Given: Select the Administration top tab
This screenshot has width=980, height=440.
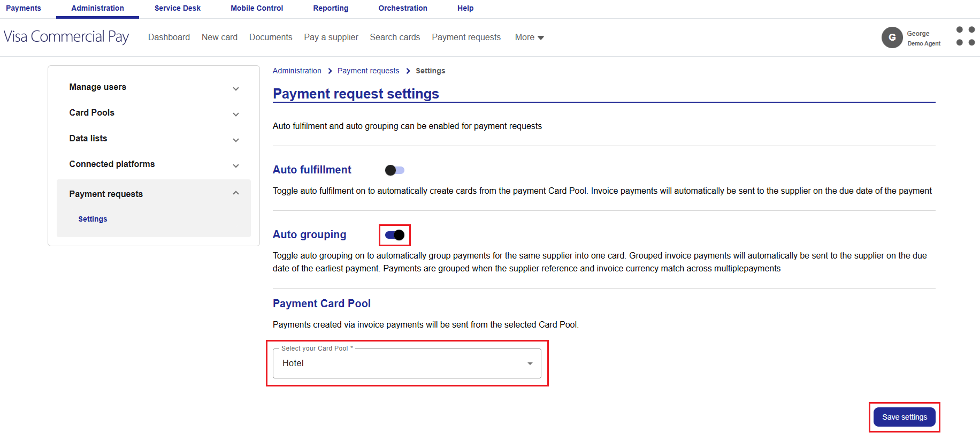Looking at the screenshot, I should tap(97, 8).
